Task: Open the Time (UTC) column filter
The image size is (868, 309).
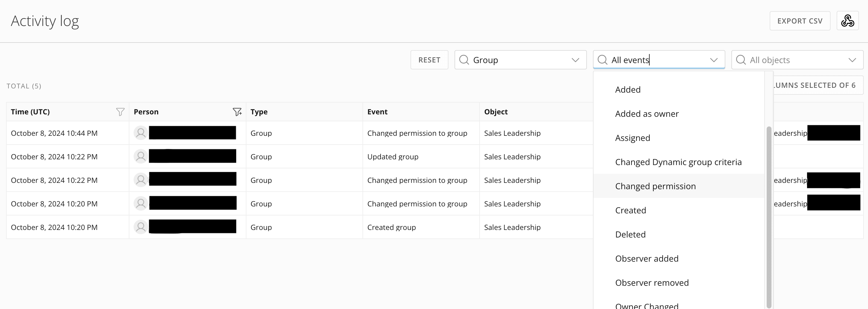Action: click(x=120, y=112)
